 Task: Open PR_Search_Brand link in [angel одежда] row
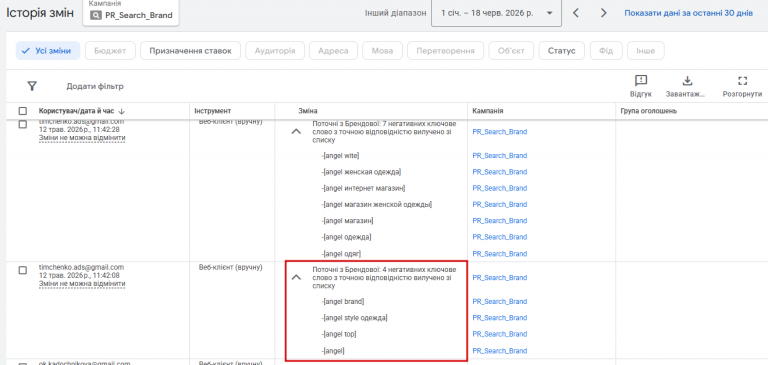500,237
